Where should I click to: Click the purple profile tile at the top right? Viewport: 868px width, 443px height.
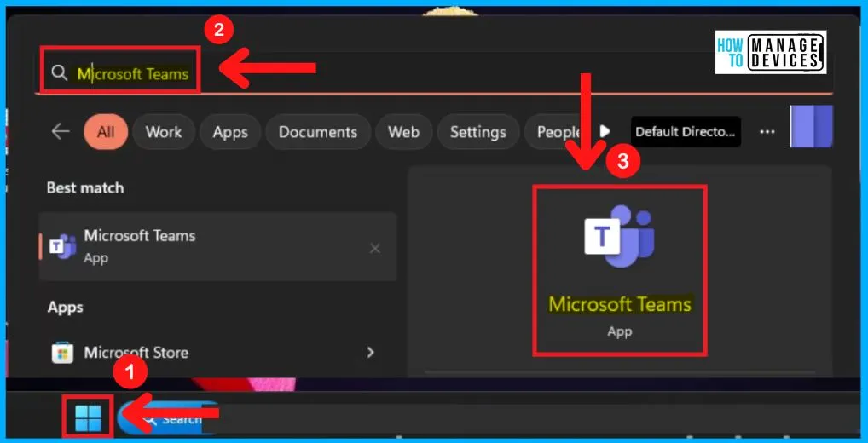tap(812, 127)
